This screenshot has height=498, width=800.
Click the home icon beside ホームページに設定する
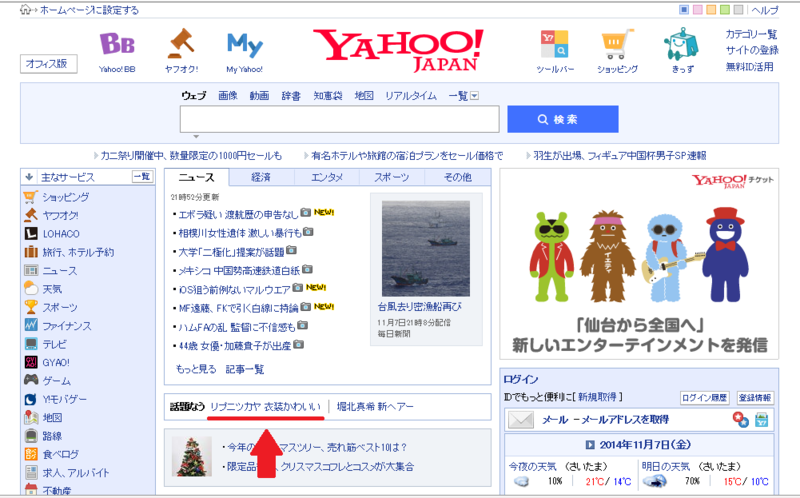26,9
